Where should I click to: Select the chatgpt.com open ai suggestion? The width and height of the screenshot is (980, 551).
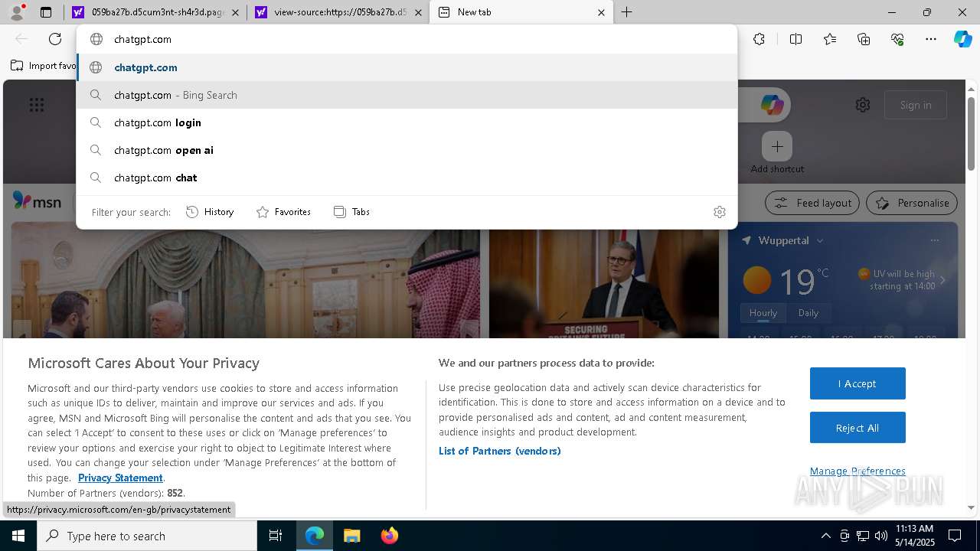(407, 150)
